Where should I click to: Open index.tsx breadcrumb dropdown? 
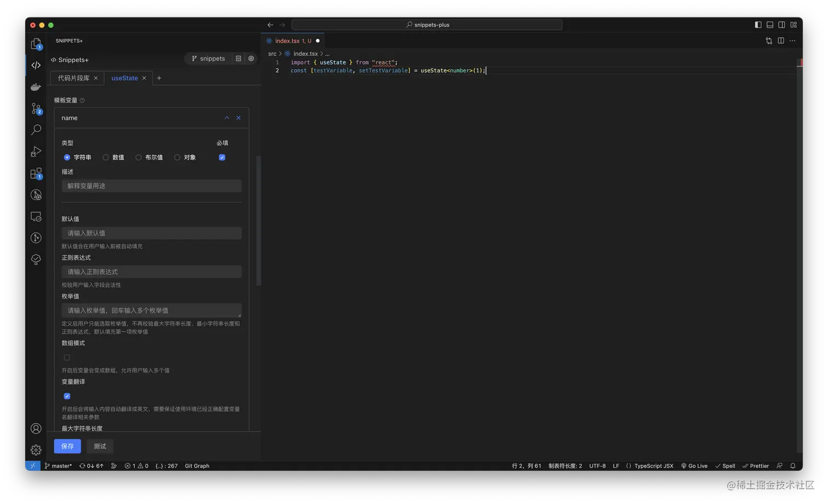point(305,54)
